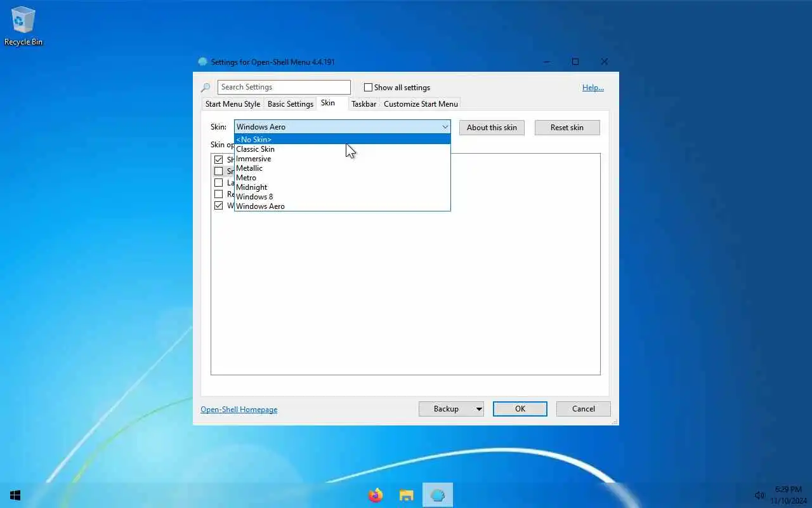Screen dimensions: 812x508
Task: Click the Open-Shell title bar icon
Action: 203,62
